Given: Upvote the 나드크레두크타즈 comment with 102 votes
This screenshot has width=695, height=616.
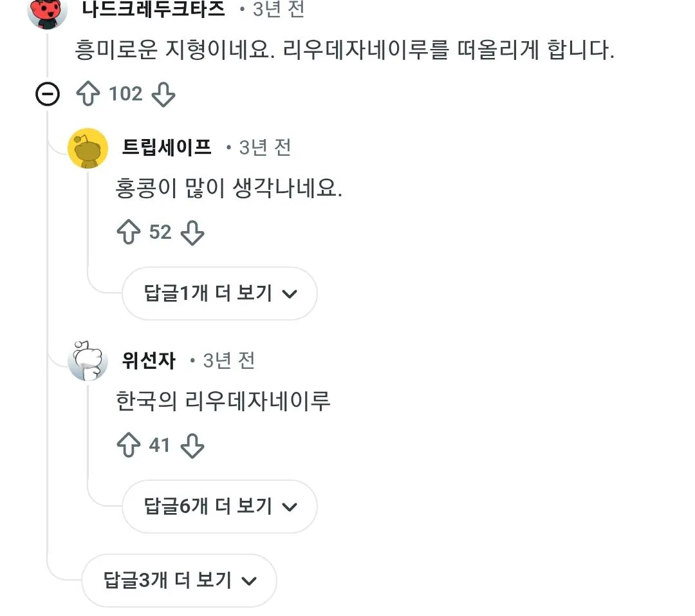Looking at the screenshot, I should [x=88, y=94].
